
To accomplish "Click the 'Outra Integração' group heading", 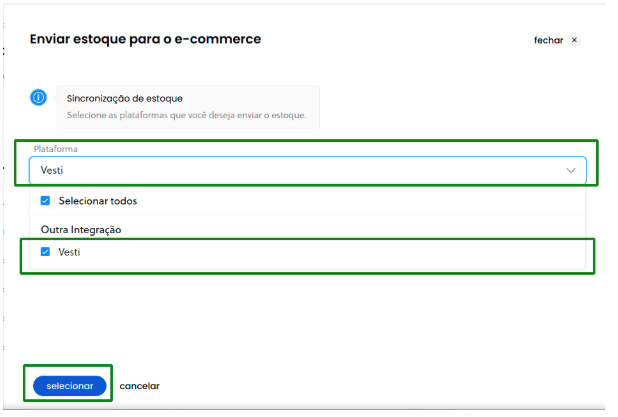I will [x=81, y=229].
